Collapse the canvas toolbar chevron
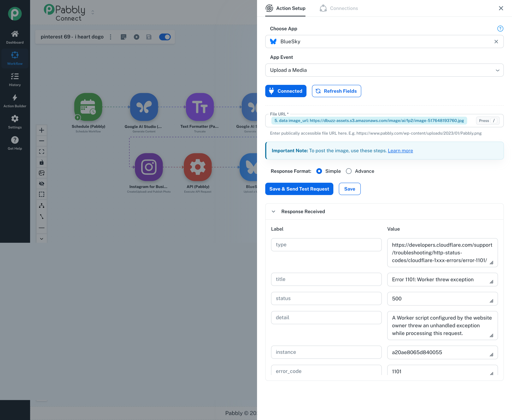 point(42,239)
